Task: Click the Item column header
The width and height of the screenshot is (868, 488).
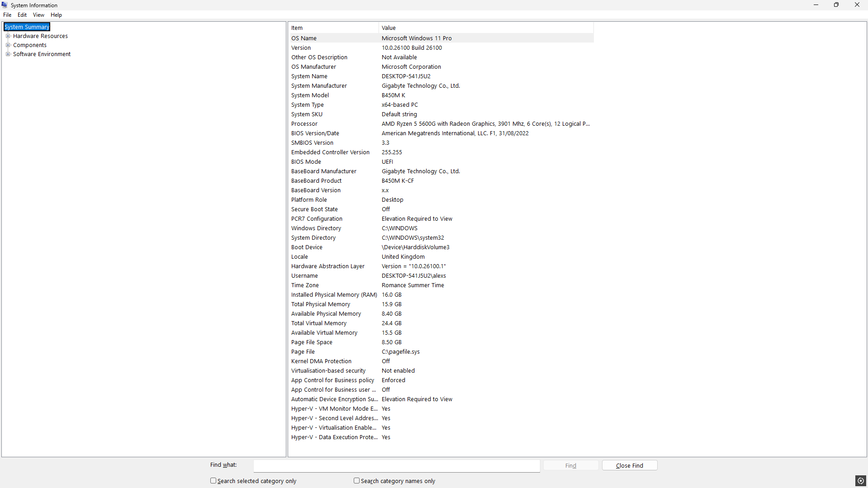Action: [x=334, y=28]
